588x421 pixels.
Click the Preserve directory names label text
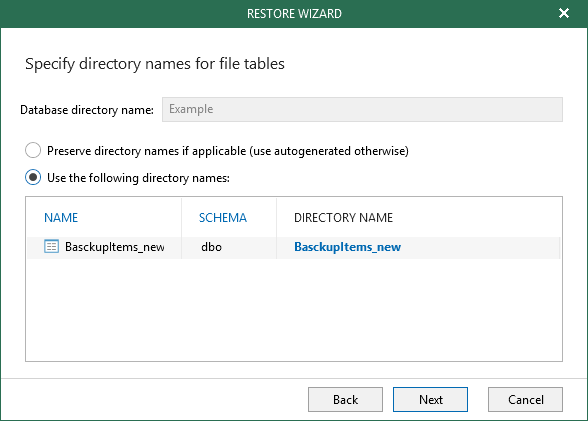(228, 151)
